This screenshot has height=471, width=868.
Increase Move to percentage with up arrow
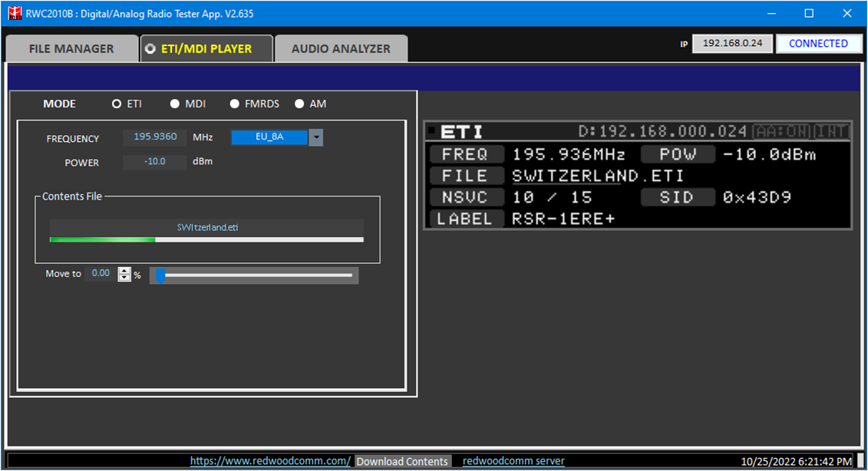[x=124, y=271]
